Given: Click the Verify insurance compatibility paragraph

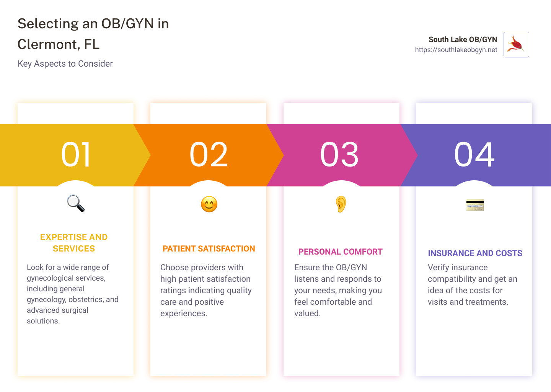Looking at the screenshot, I should [x=472, y=285].
